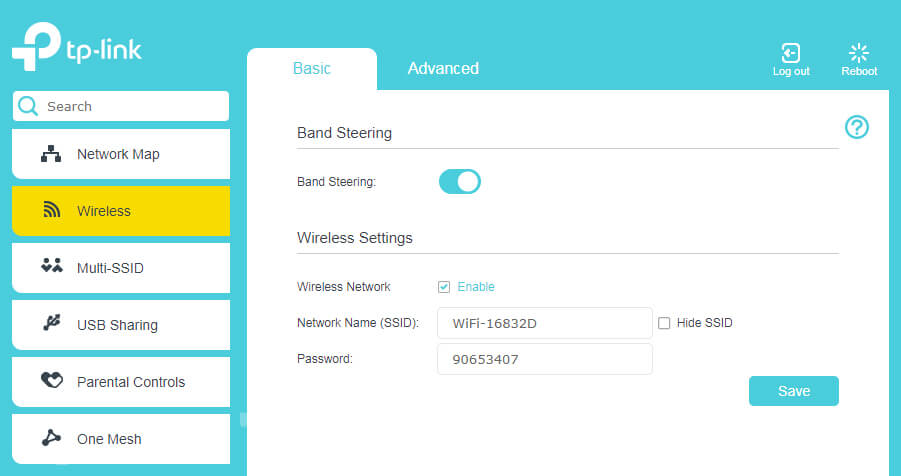Save the wireless settings
901x476 pixels.
tap(793, 391)
